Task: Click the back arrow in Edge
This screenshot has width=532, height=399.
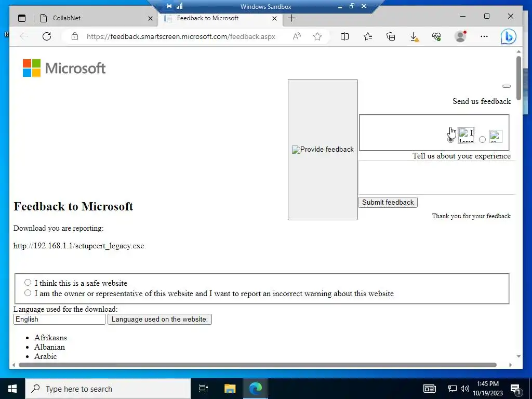Action: (24, 36)
